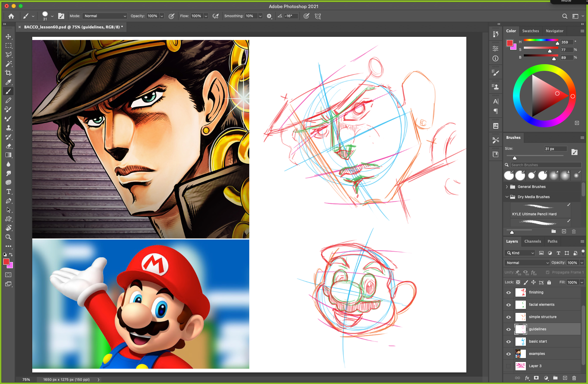Add layer mask in Layers panel
Image resolution: width=588 pixels, height=384 pixels.
click(x=536, y=378)
